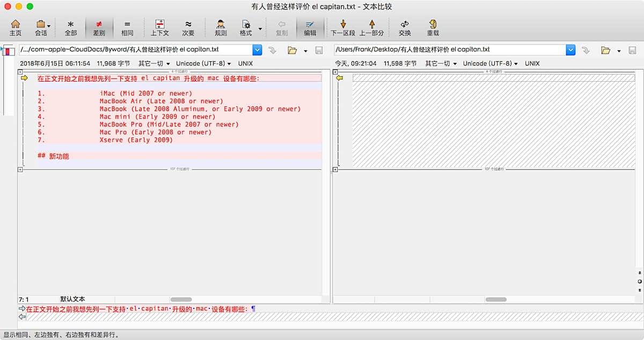Click the round current-difference button at right edge

coord(639,281)
